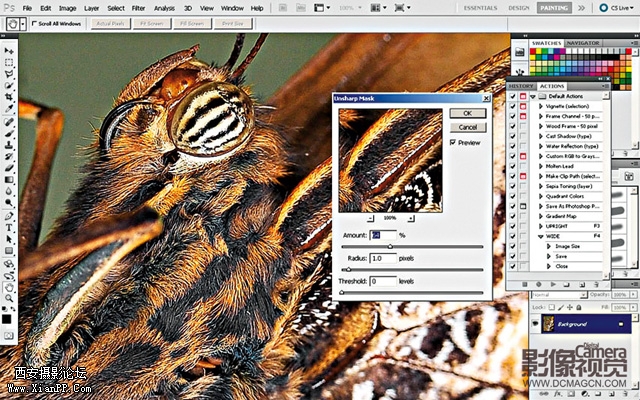The width and height of the screenshot is (640, 400).
Task: Select the Move tool
Action: [x=9, y=50]
